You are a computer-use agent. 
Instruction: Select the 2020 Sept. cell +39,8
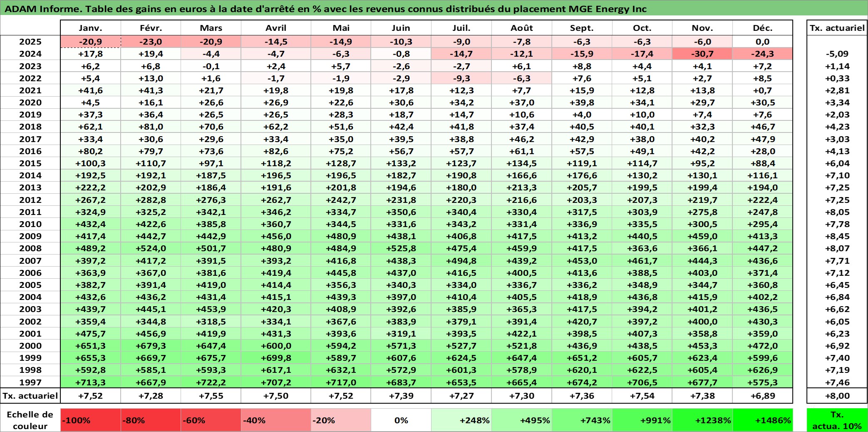pyautogui.click(x=582, y=102)
